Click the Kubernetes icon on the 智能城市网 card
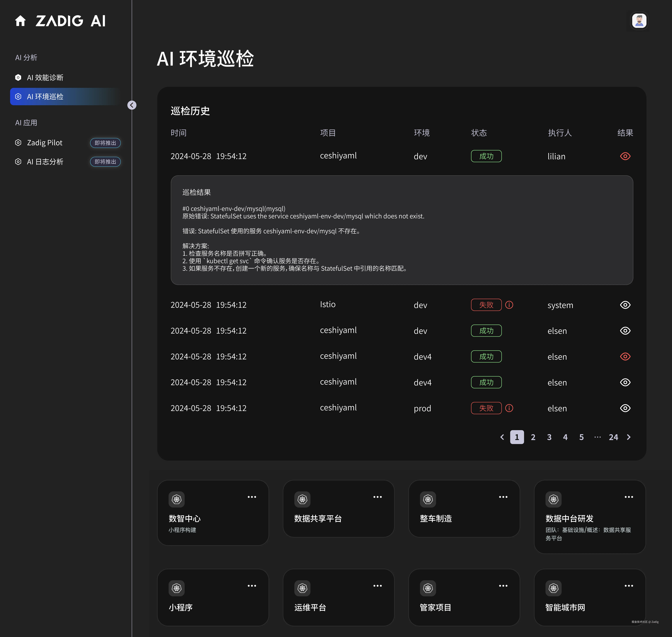The image size is (672, 637). (554, 588)
